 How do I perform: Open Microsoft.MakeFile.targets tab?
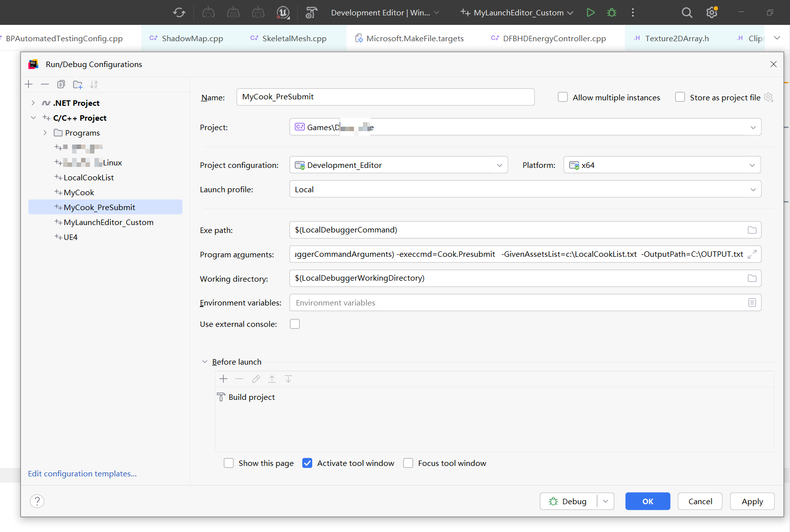click(410, 38)
